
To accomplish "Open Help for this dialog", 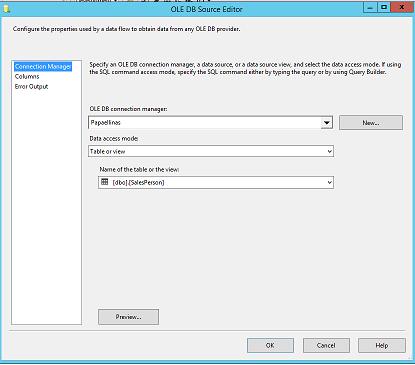I will [x=382, y=345].
